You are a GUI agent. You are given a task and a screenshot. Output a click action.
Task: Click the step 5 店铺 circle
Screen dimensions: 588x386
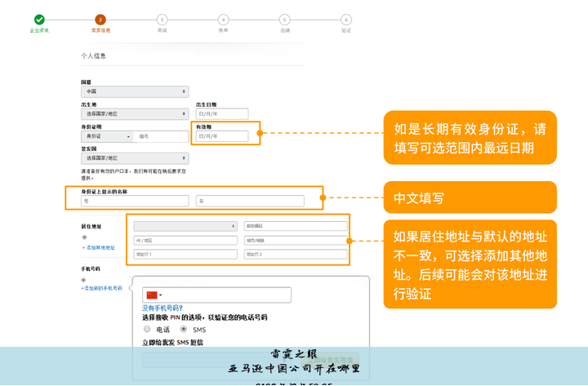point(285,20)
